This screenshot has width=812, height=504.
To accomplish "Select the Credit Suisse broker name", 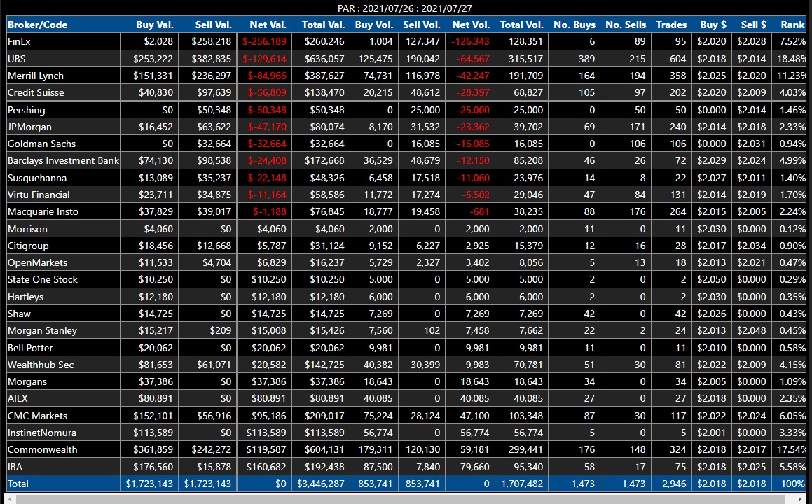I will pyautogui.click(x=36, y=92).
